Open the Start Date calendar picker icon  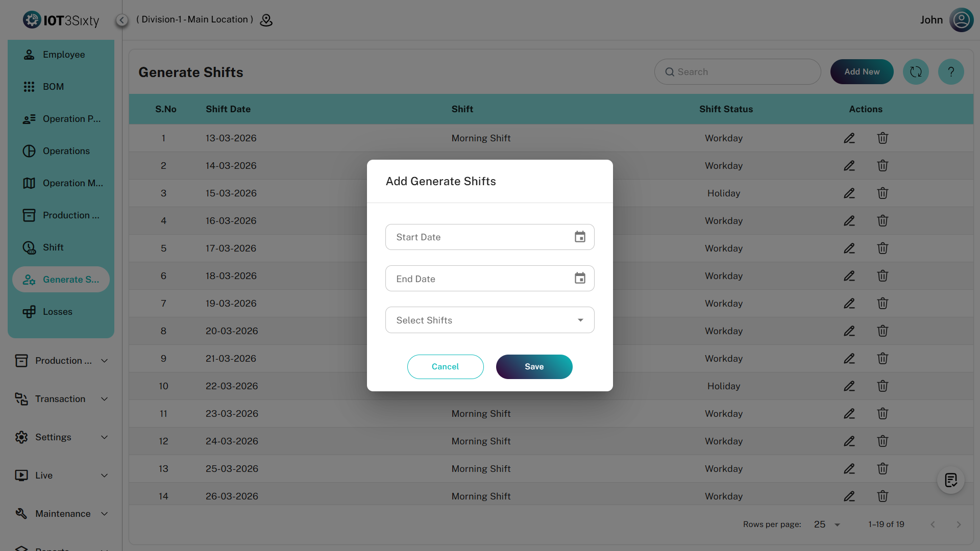tap(580, 237)
